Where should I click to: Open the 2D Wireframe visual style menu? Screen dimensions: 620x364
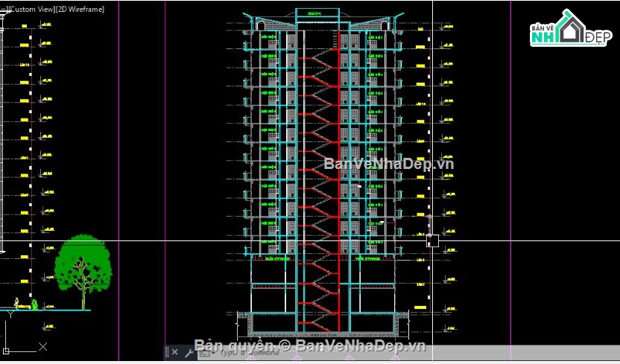point(80,9)
